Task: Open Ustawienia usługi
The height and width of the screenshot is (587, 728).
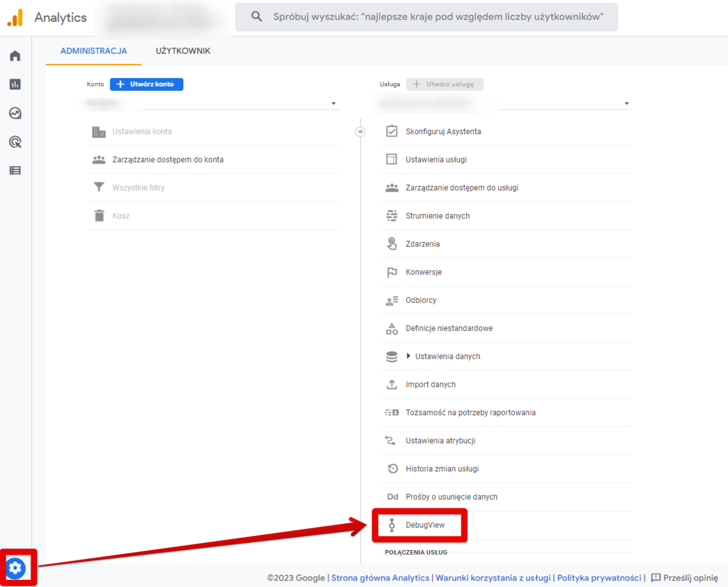Action: click(506, 159)
